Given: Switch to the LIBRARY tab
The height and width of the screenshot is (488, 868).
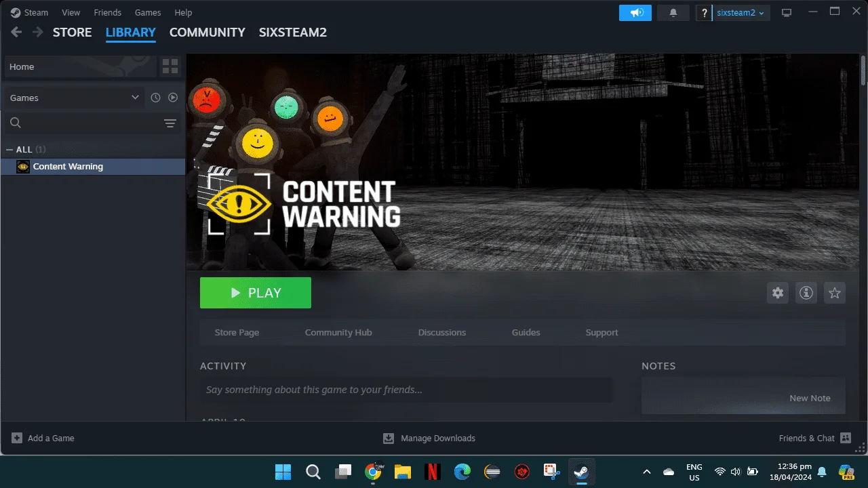Looking at the screenshot, I should click(x=131, y=32).
